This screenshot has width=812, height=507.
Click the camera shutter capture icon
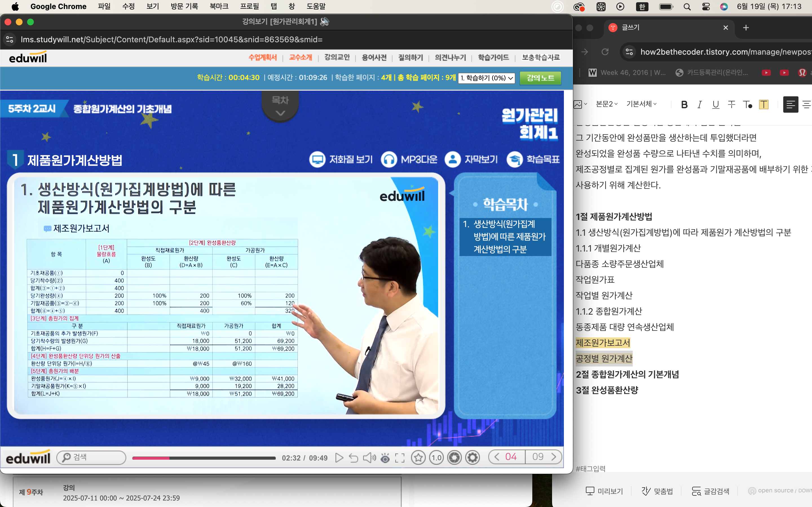[x=454, y=458]
